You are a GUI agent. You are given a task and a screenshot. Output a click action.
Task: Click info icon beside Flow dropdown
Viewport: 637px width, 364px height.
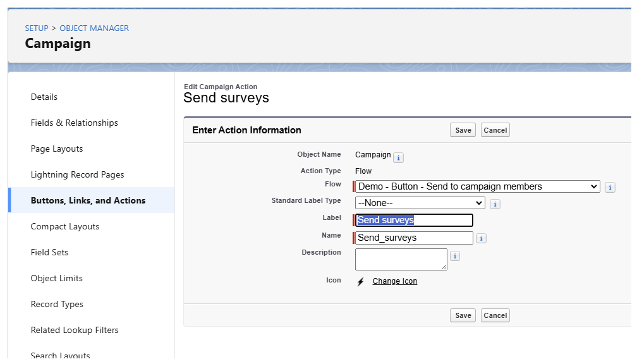pos(609,187)
